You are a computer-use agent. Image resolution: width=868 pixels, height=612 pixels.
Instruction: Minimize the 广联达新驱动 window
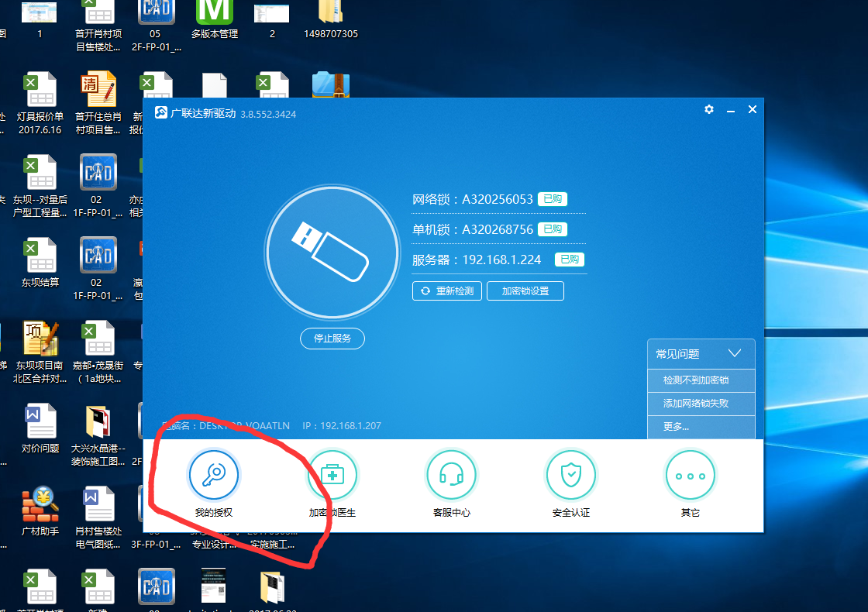tap(731, 110)
